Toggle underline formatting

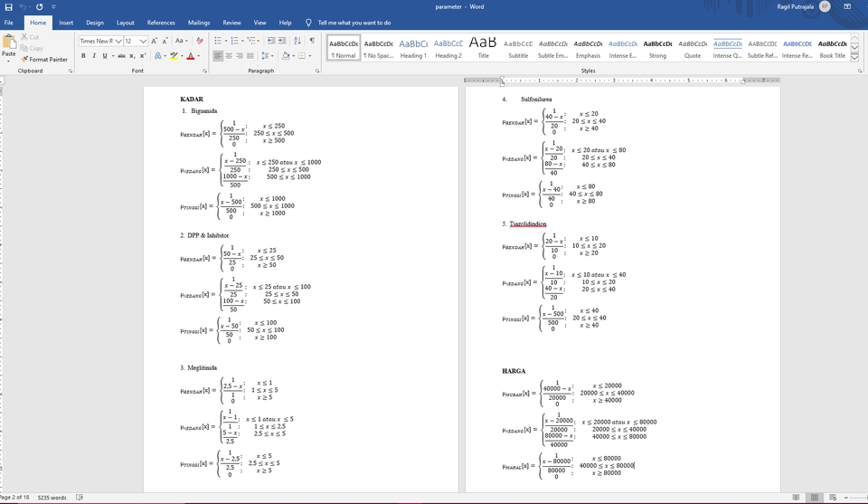tap(105, 56)
